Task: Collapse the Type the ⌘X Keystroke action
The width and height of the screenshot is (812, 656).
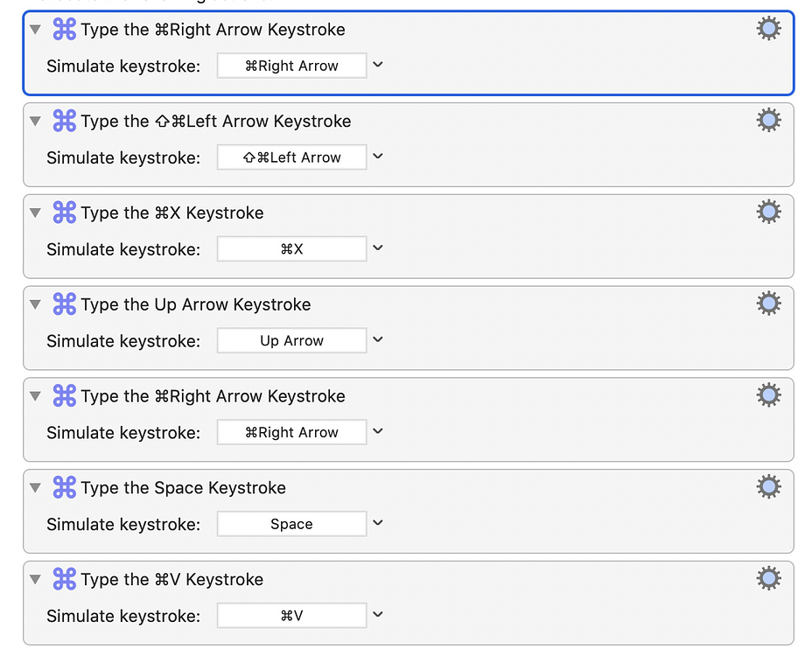Action: 34,213
